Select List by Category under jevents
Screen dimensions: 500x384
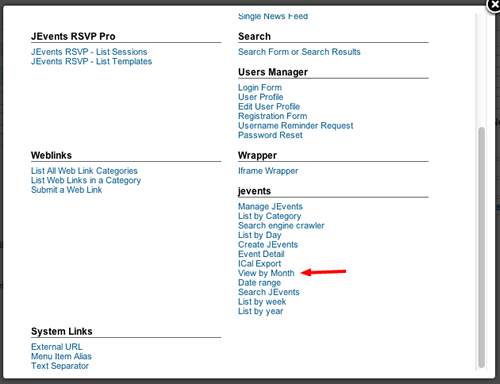tap(269, 216)
